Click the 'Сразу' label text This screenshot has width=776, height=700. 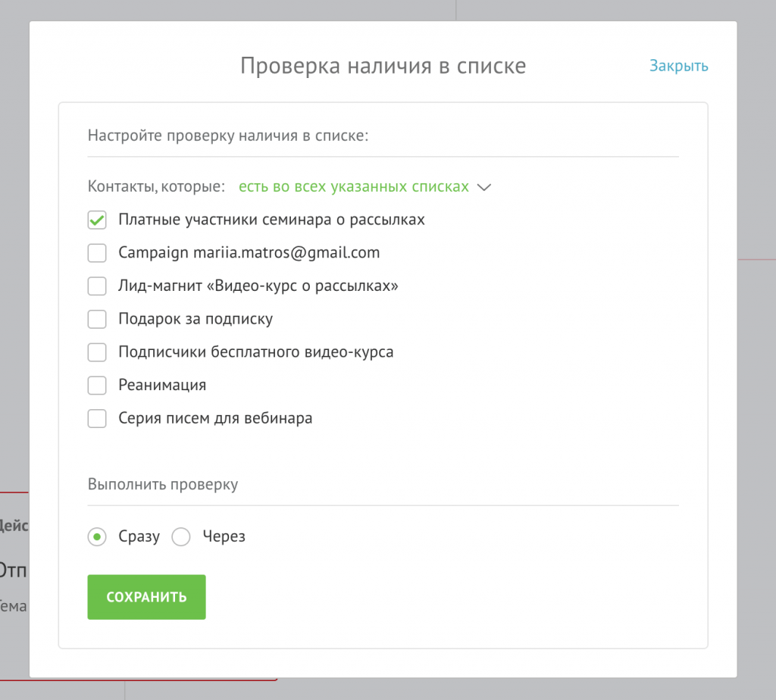[139, 537]
